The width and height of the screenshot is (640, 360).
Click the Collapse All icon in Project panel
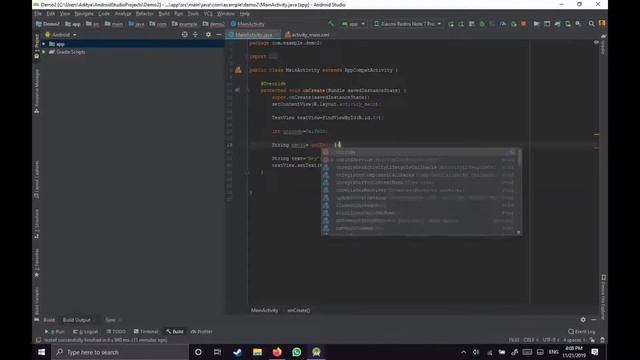pyautogui.click(x=195, y=35)
